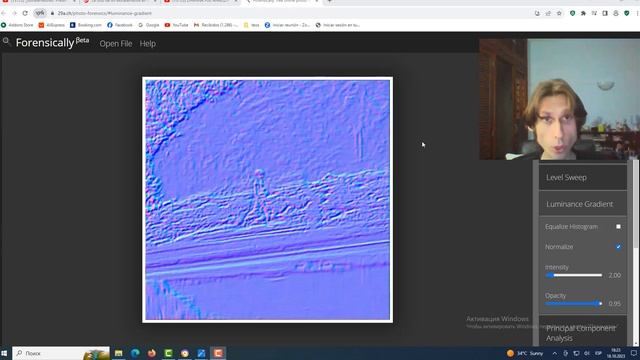The height and width of the screenshot is (360, 640).
Task: Adjust the Opacity slider
Action: [x=573, y=304]
